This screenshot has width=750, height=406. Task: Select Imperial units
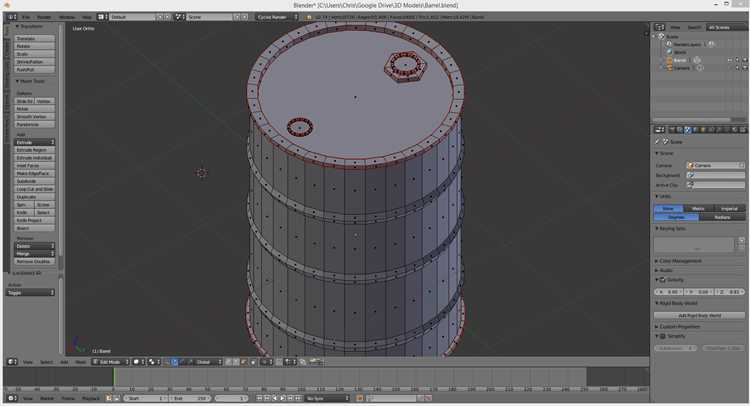coord(729,208)
